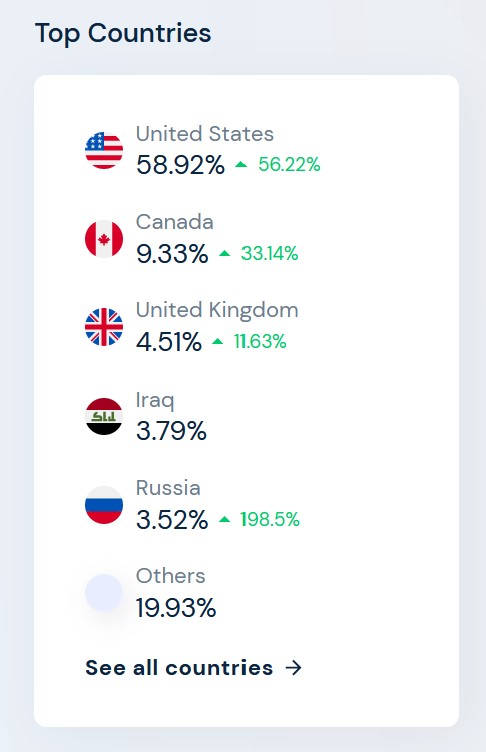Viewport: 486px width, 752px height.
Task: Click the Canada flag icon
Action: tap(104, 239)
